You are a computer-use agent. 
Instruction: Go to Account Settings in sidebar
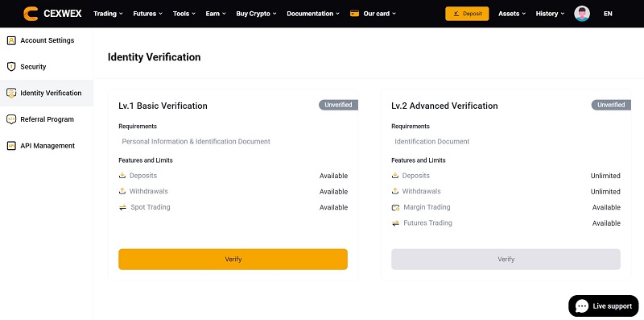click(47, 40)
